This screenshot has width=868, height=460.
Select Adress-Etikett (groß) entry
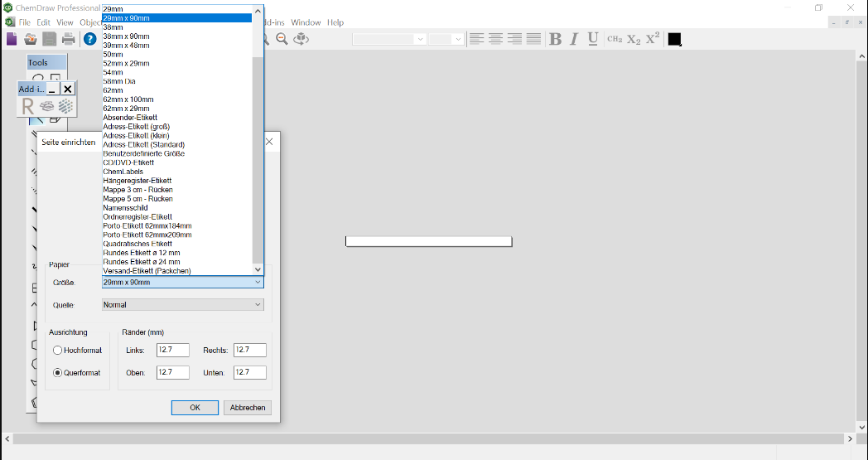click(177, 126)
